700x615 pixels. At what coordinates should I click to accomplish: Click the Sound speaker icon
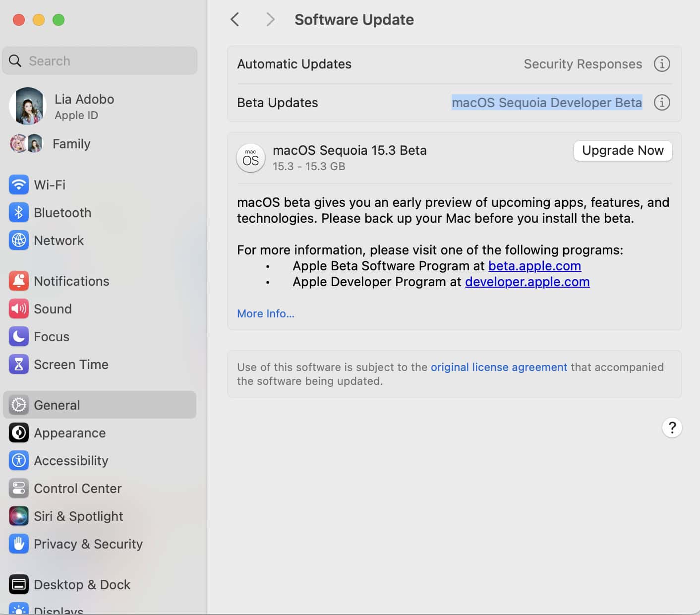tap(19, 309)
